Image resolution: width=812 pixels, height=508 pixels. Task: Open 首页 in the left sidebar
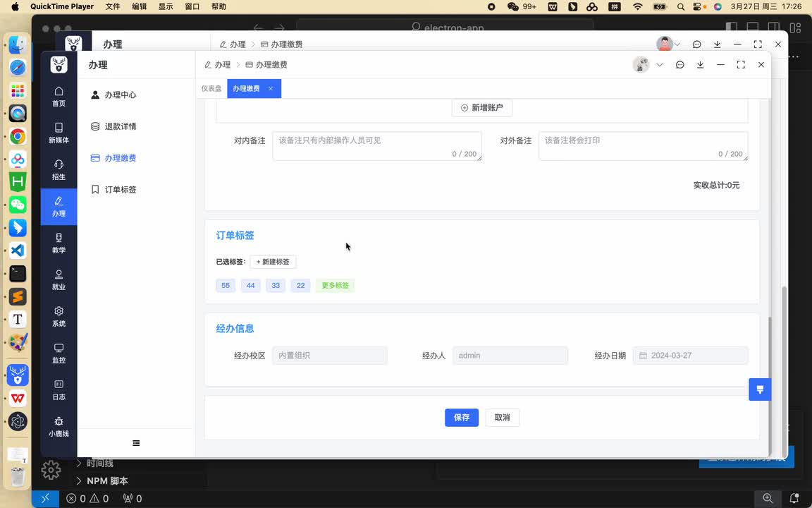(59, 97)
